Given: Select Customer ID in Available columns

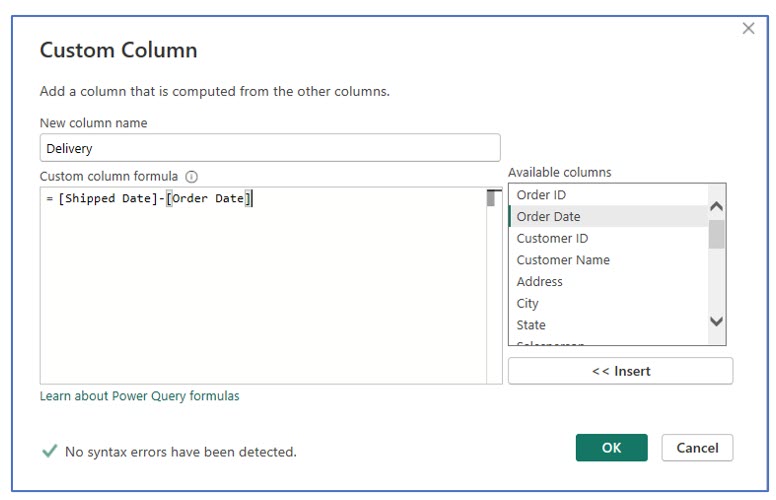Looking at the screenshot, I should [608, 238].
